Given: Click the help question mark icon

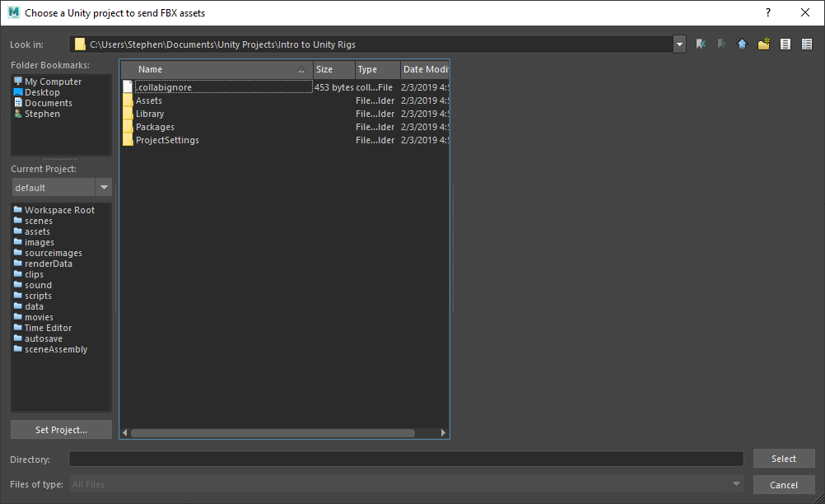Looking at the screenshot, I should coord(768,12).
